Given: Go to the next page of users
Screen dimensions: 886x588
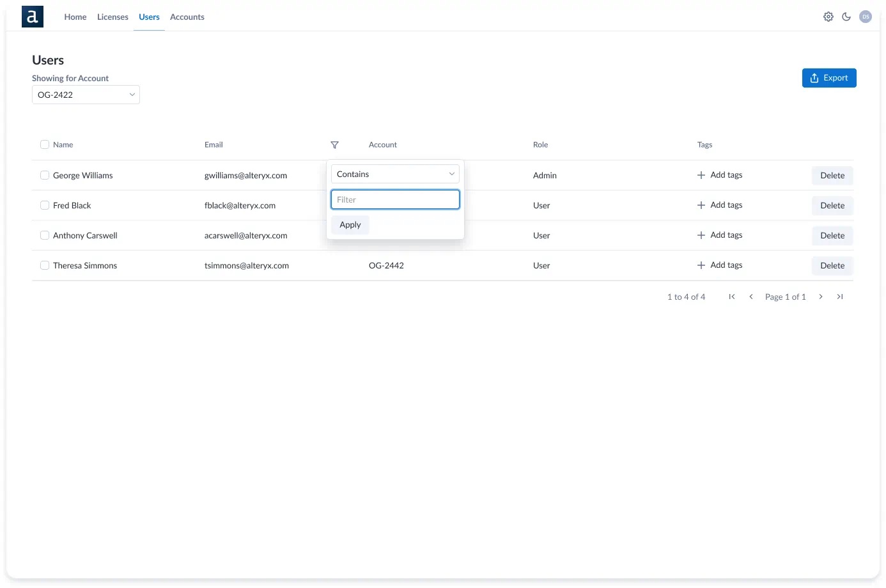Looking at the screenshot, I should pos(821,297).
